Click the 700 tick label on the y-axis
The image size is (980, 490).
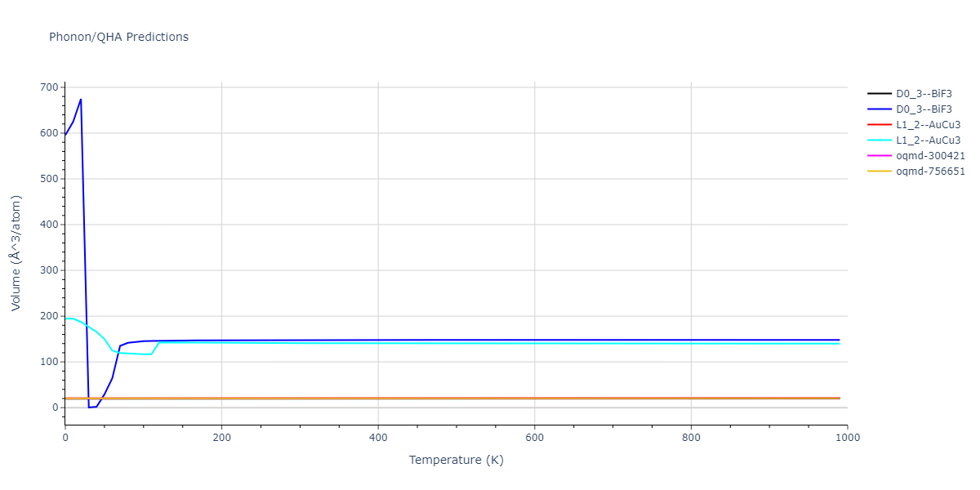coord(49,87)
